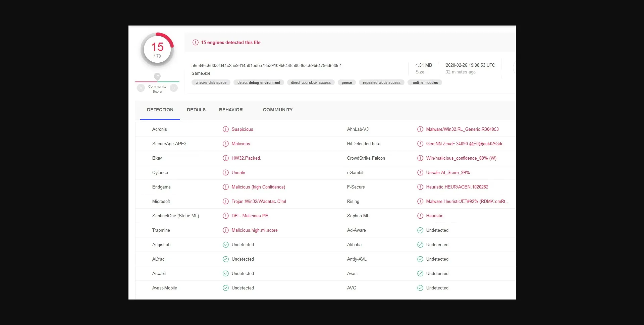Click the warning icon next to Acronis Suspicious

[x=226, y=129]
